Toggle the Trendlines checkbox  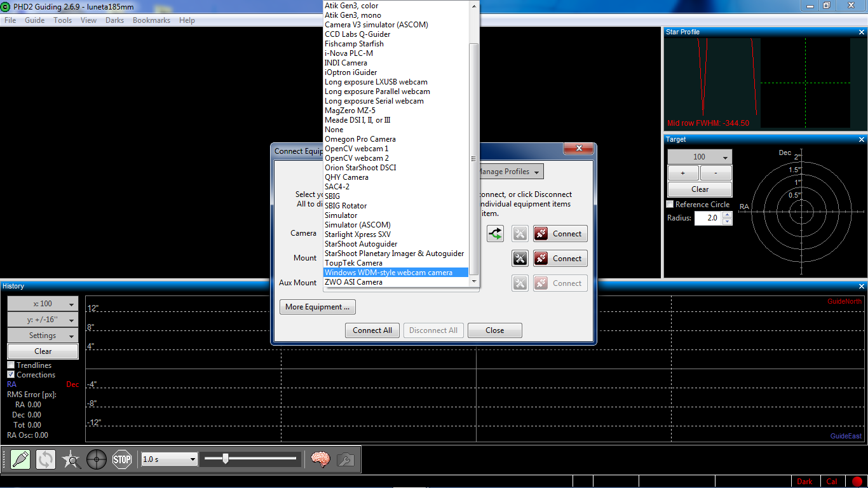tap(11, 365)
